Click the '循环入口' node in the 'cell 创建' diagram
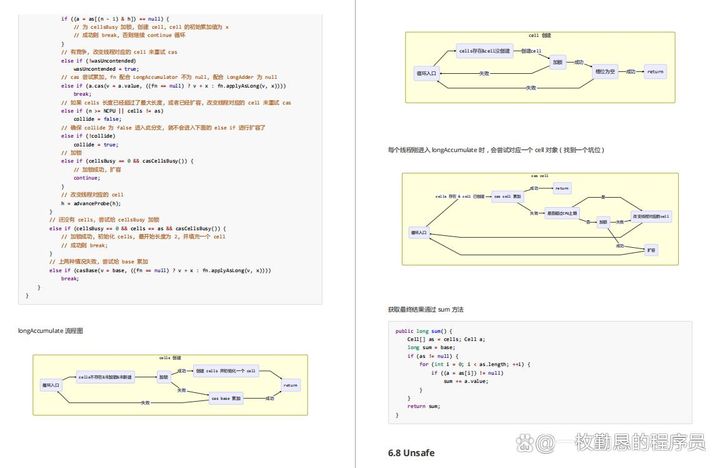Screen dimensions: 720x468 [x=426, y=73]
